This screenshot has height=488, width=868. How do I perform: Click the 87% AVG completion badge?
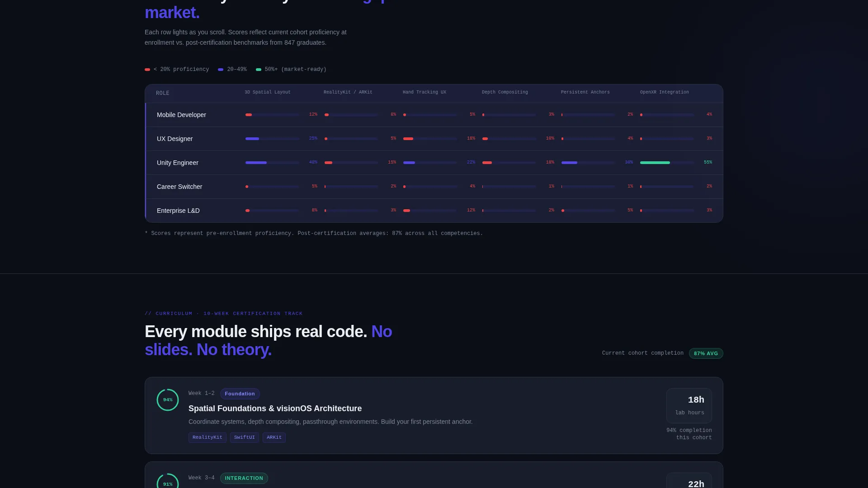(706, 353)
